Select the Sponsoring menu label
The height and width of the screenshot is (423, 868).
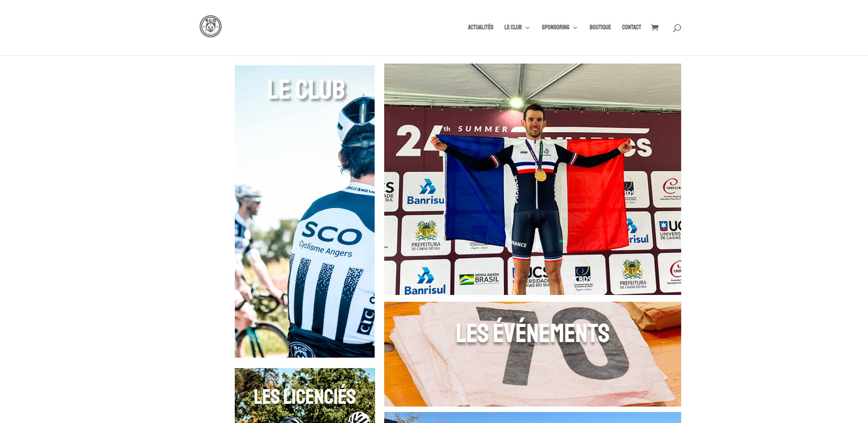click(x=556, y=27)
